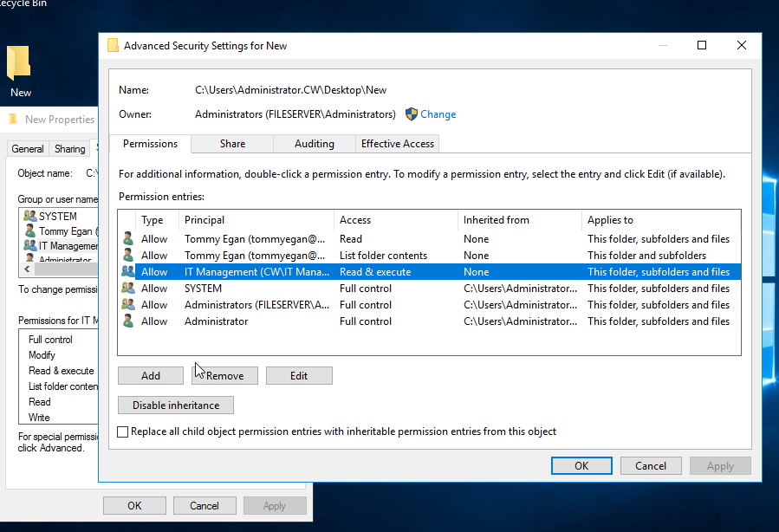Click the Change owner link
This screenshot has width=779, height=532.
tap(438, 114)
